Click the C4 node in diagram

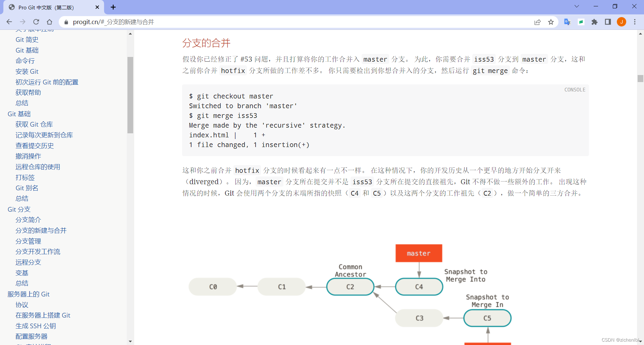point(419,287)
